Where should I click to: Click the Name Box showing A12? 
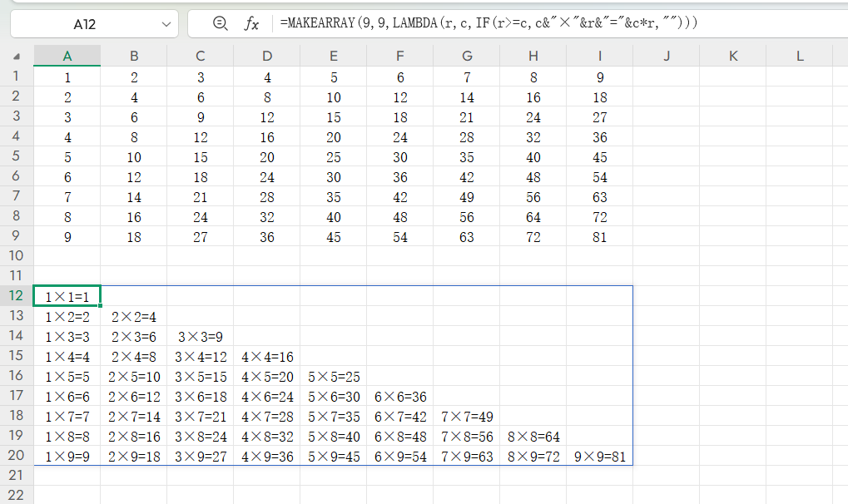[83, 24]
